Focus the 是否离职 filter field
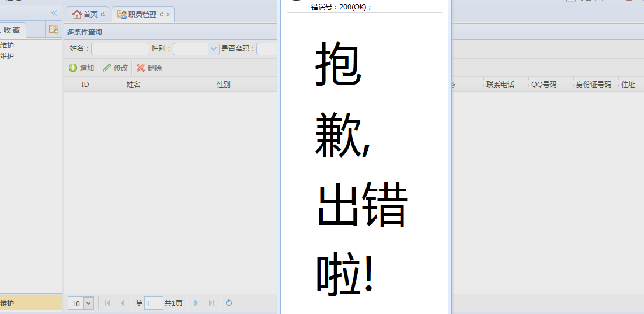The image size is (644, 314). (x=267, y=49)
